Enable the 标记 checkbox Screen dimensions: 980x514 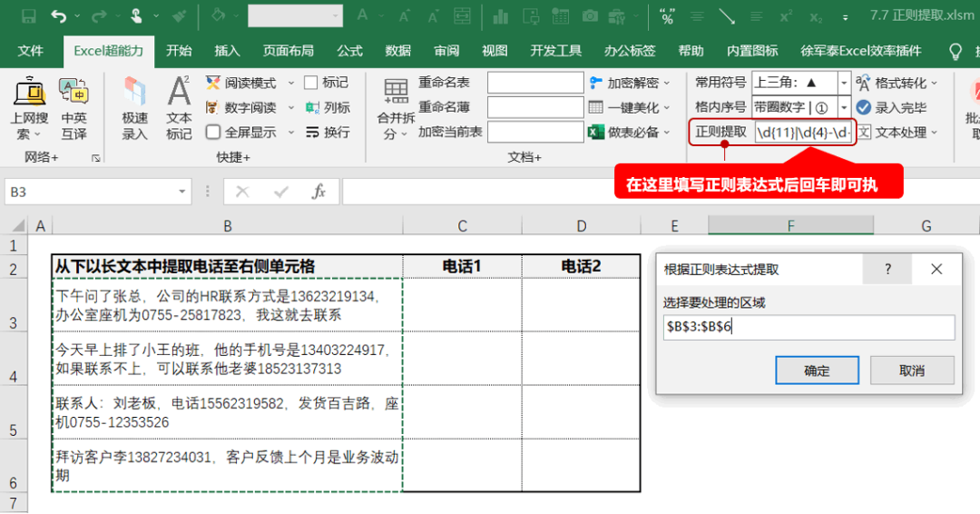click(x=310, y=83)
